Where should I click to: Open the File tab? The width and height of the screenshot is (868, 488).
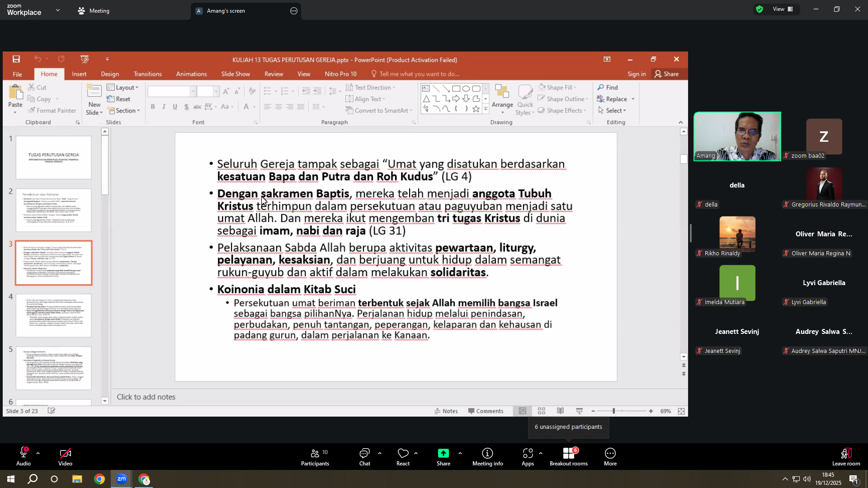[17, 74]
